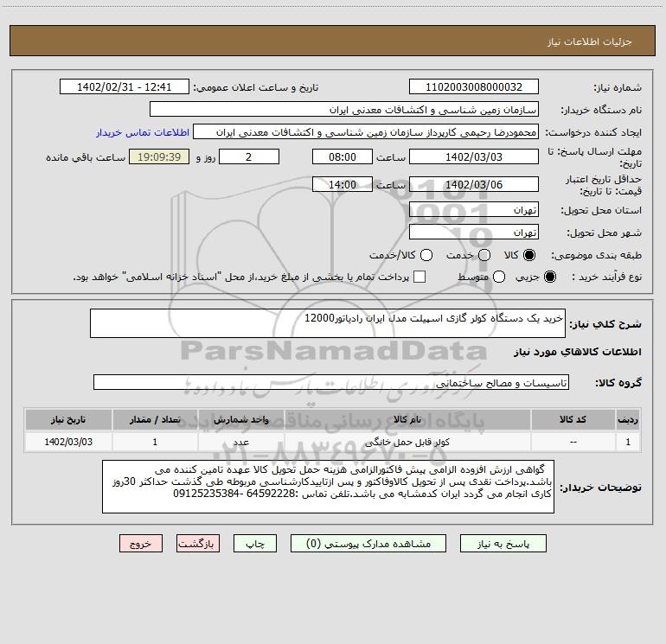The height and width of the screenshot is (644, 666).
Task: Click the شماره نیاز field 1102003008000032
Action: point(474,87)
